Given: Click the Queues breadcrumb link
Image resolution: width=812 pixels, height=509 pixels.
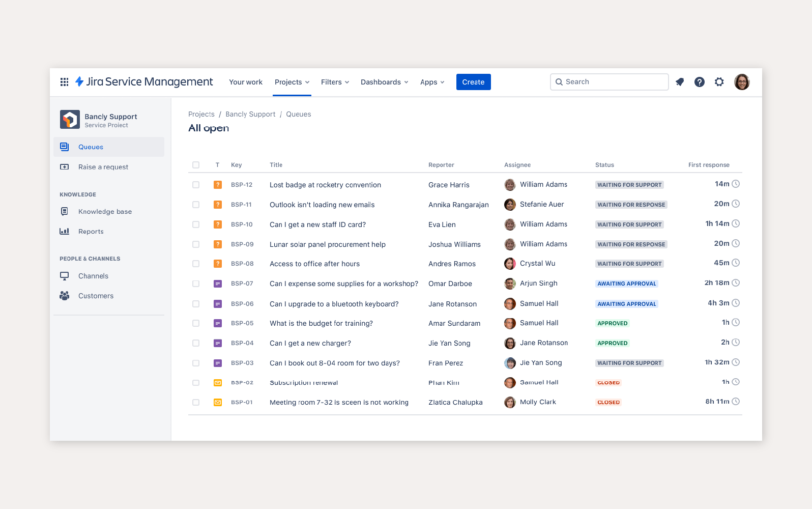Looking at the screenshot, I should pos(299,114).
